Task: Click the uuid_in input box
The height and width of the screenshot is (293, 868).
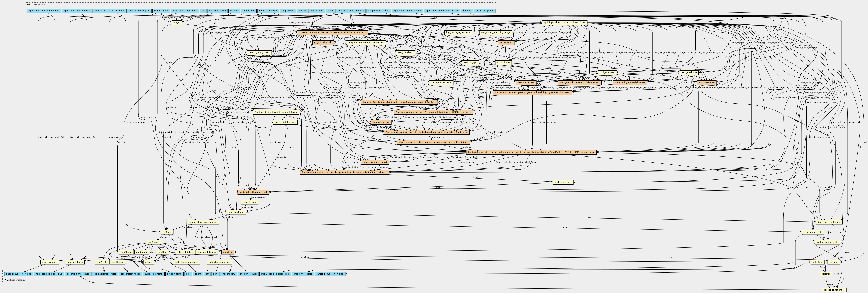Action: [x=234, y=11]
